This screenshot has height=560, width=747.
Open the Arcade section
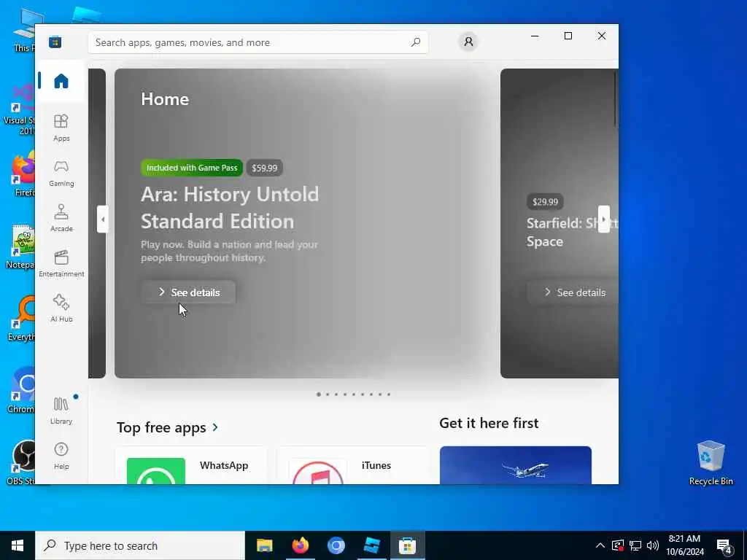(61, 219)
